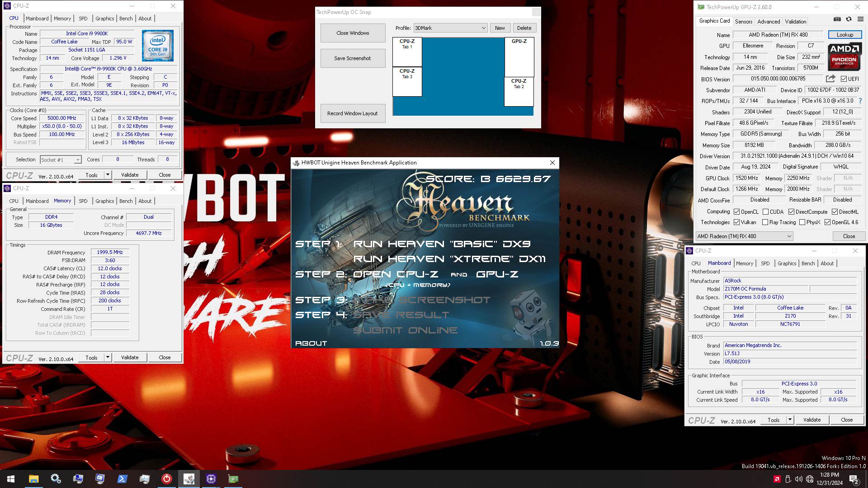Toggle the DirectCompute checkbox

tap(791, 211)
